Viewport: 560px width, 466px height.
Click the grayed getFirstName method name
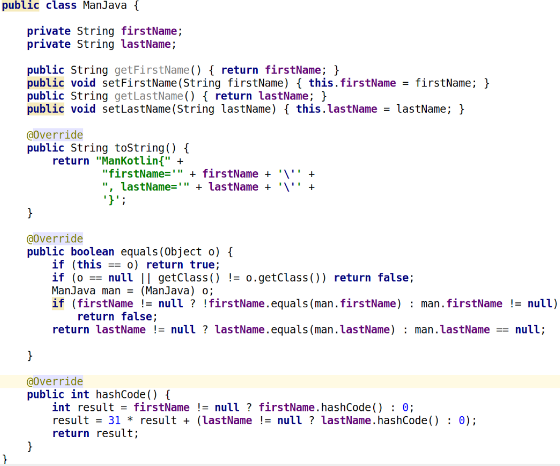152,70
